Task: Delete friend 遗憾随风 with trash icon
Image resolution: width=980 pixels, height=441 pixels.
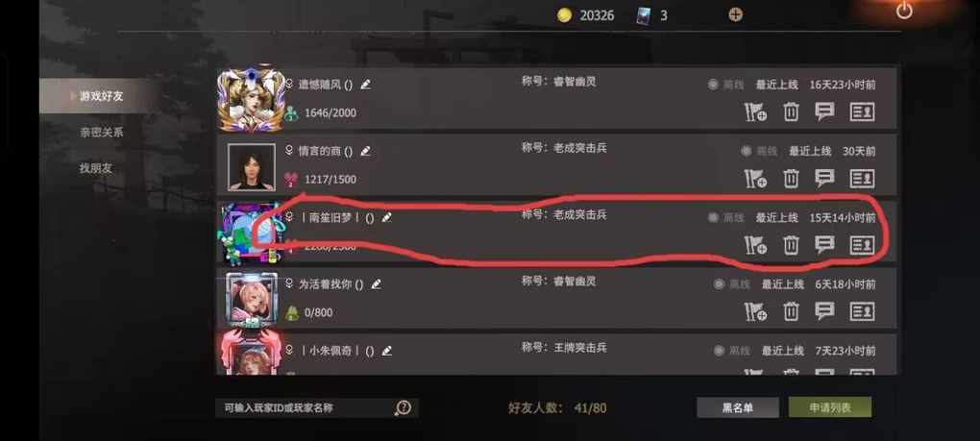Action: click(791, 112)
